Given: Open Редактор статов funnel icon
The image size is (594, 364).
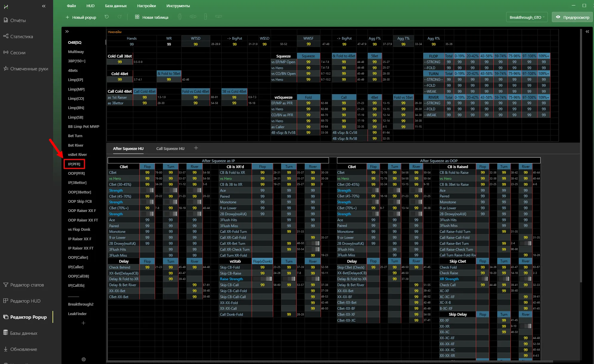Looking at the screenshot, I should [x=6, y=285].
